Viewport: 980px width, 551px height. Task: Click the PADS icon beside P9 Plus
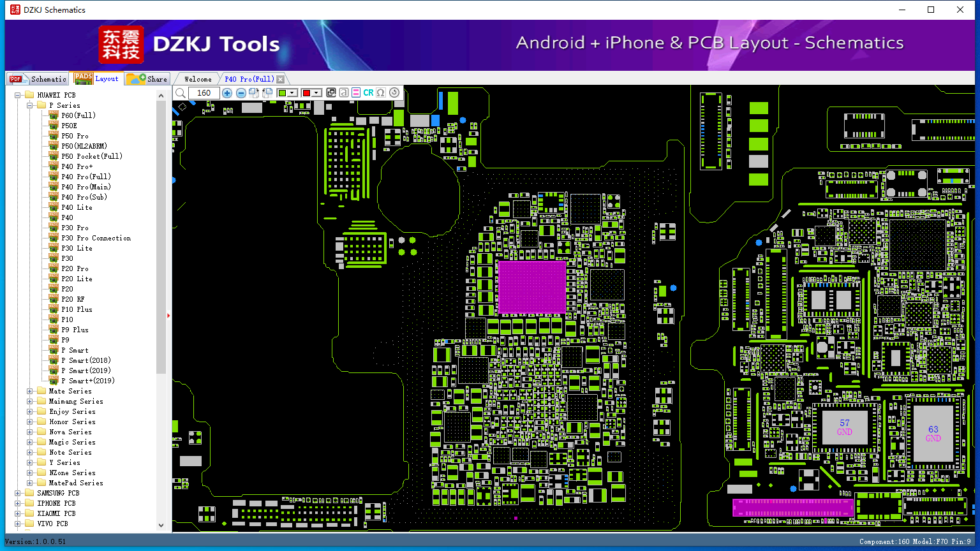pos(54,330)
